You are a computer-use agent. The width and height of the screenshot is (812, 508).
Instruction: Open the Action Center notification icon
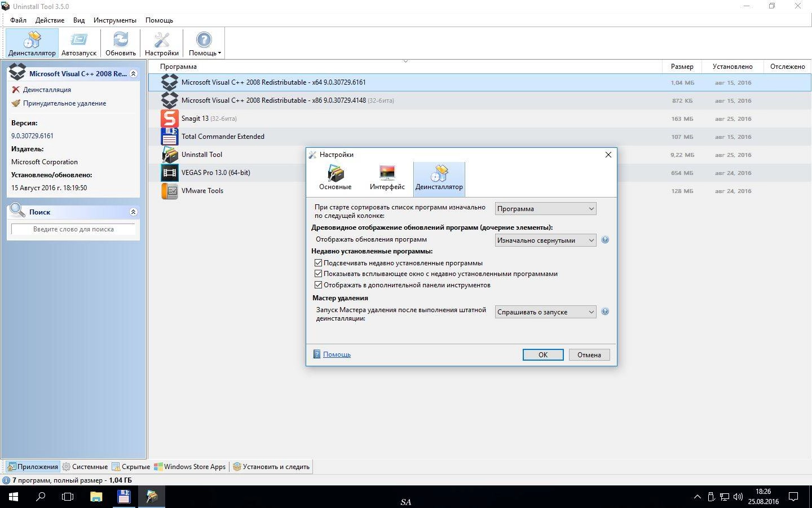click(793, 497)
